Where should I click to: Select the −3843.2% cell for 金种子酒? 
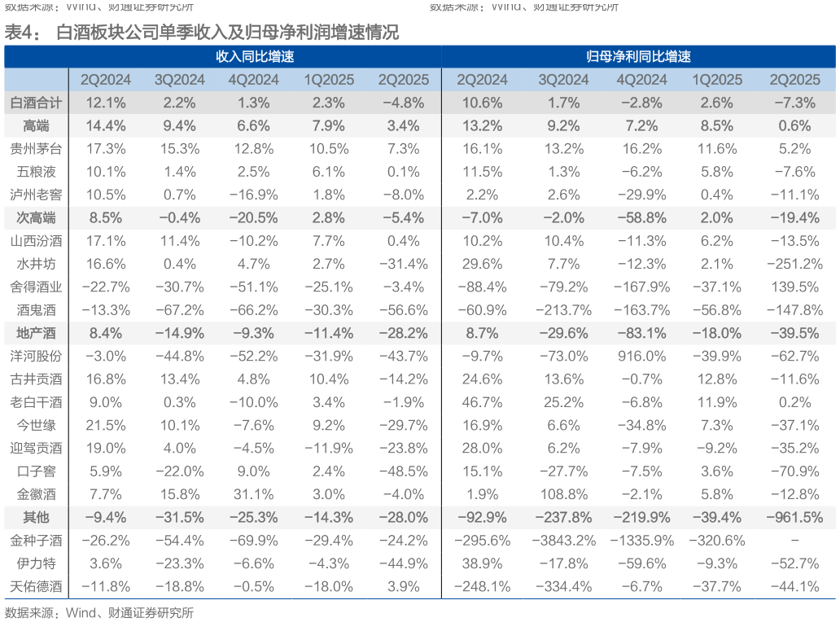(562, 541)
